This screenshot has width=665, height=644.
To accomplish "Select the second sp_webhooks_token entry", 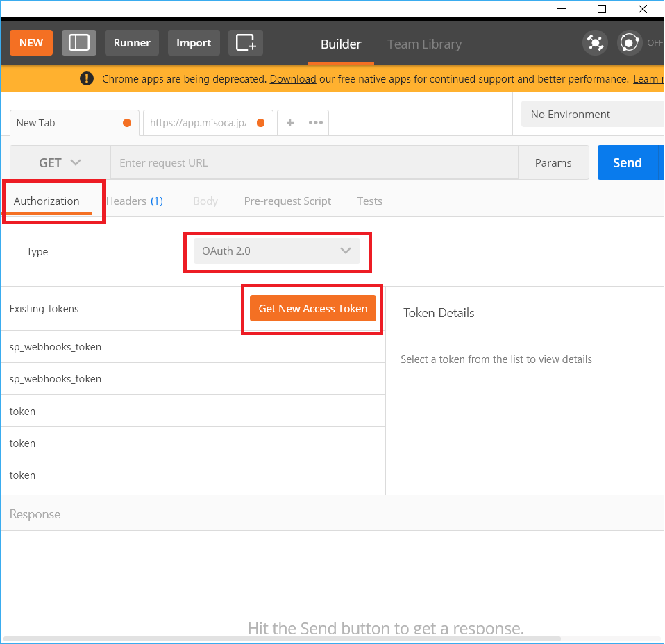I will [x=193, y=379].
